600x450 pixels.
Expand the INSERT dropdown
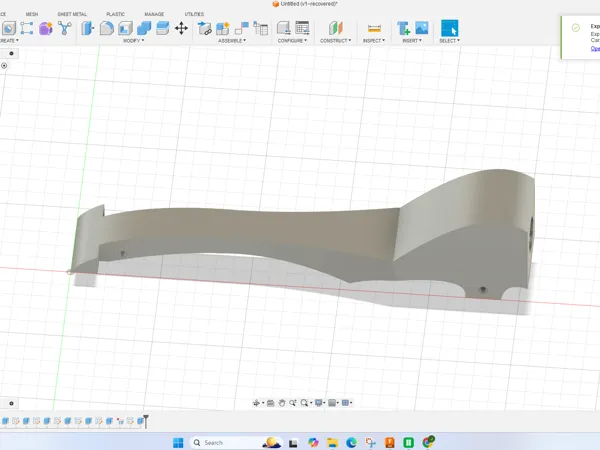pos(412,40)
